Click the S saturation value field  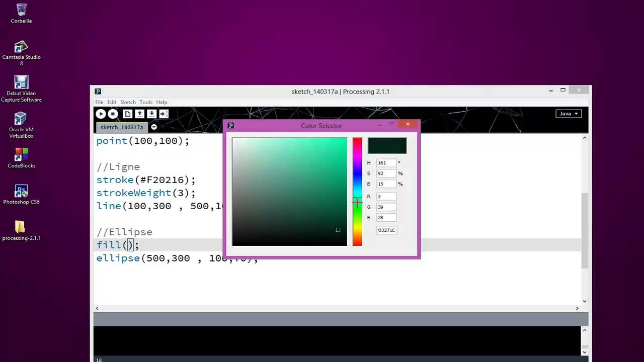(386, 173)
